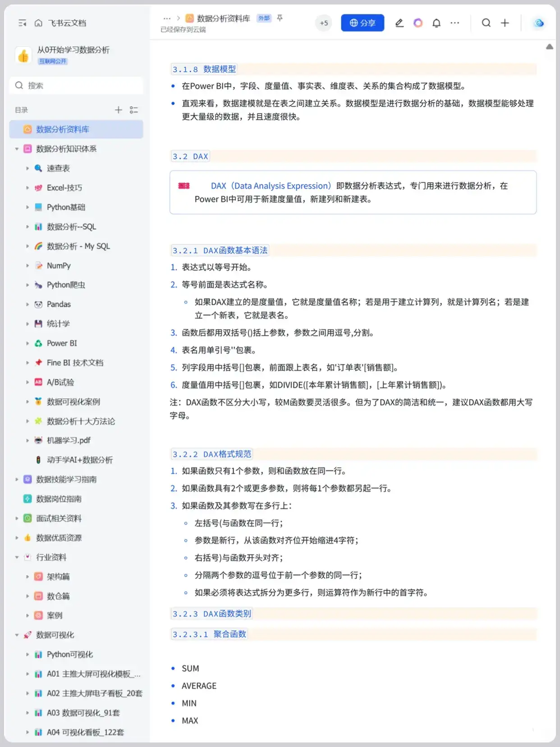Open 面试相关资料 page
The height and width of the screenshot is (747, 560).
coord(59,518)
